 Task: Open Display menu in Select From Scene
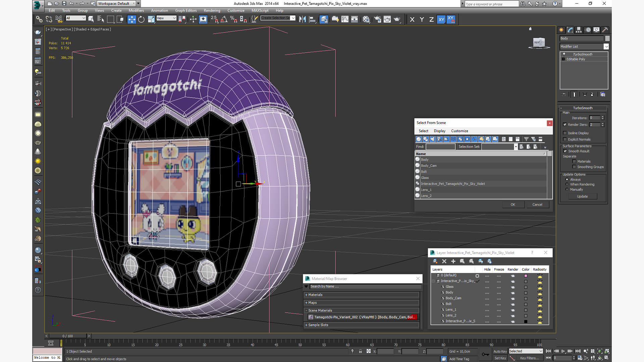pyautogui.click(x=439, y=131)
